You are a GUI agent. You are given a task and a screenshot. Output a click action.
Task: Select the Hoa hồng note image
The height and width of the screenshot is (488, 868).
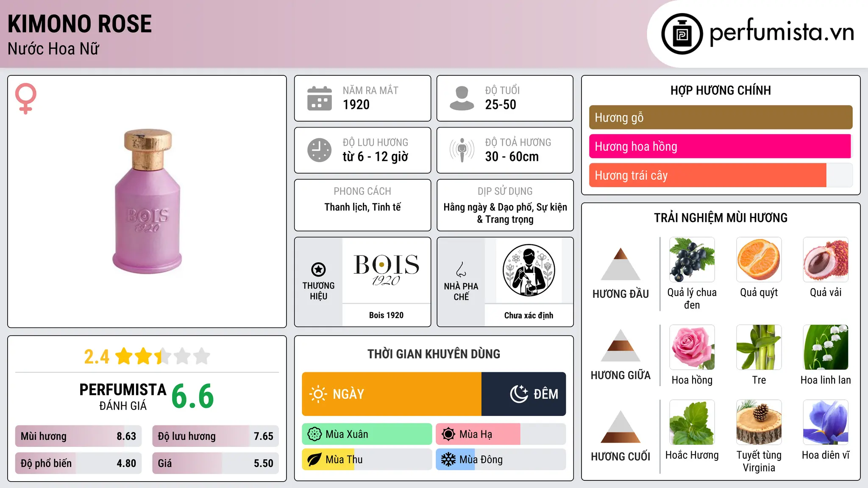click(692, 347)
